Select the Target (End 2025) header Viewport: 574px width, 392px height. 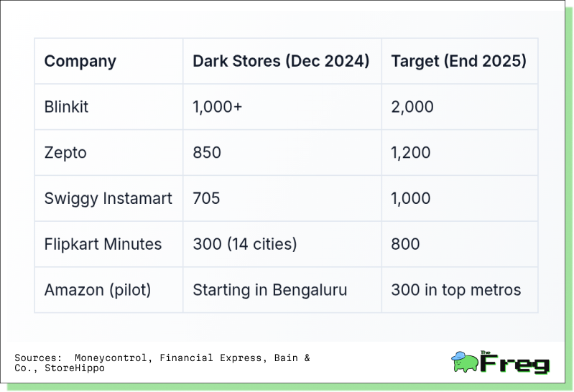(458, 61)
